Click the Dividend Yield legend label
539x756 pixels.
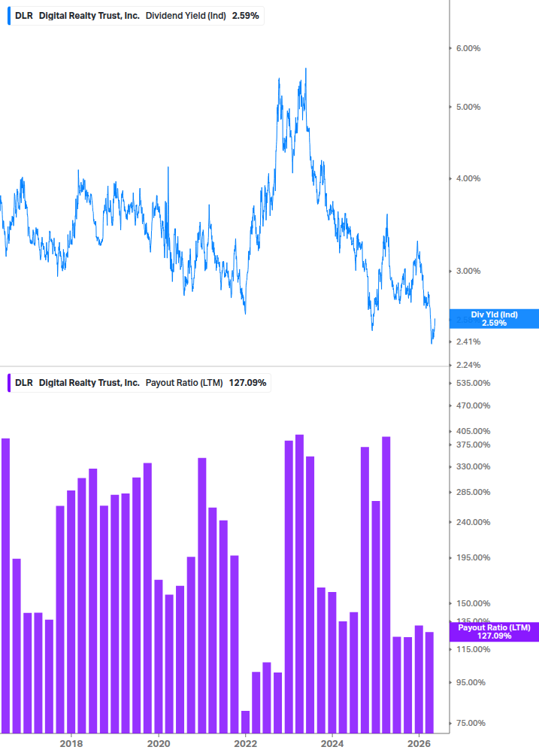click(136, 16)
